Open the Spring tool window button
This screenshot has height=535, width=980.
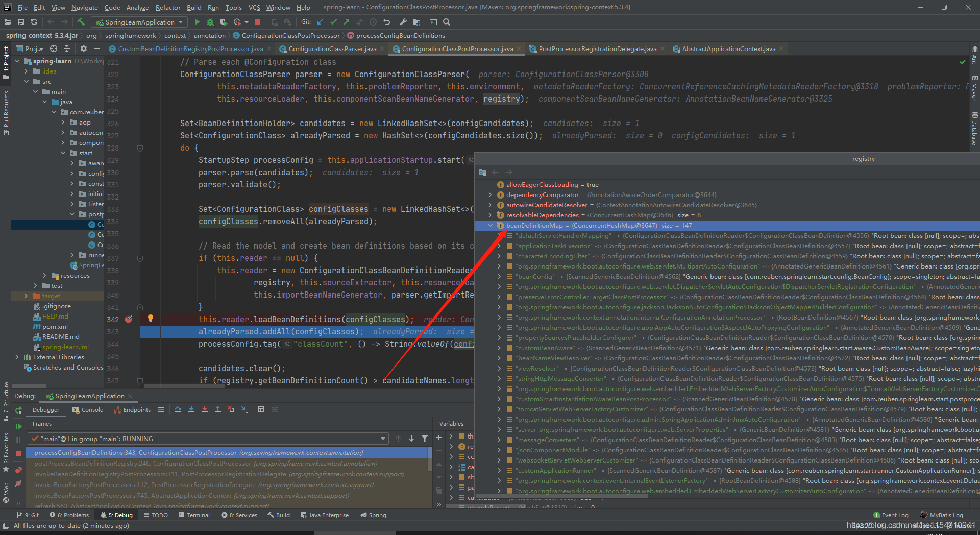373,515
